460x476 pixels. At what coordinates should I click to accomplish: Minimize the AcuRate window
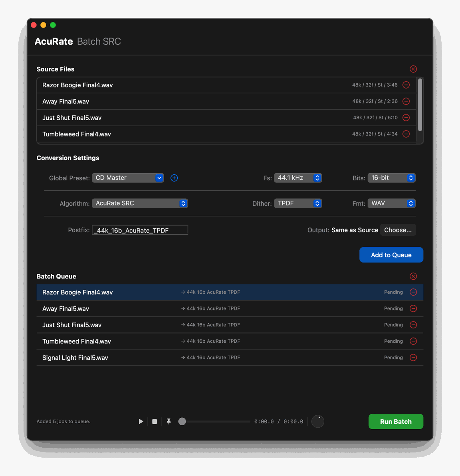[x=44, y=25]
